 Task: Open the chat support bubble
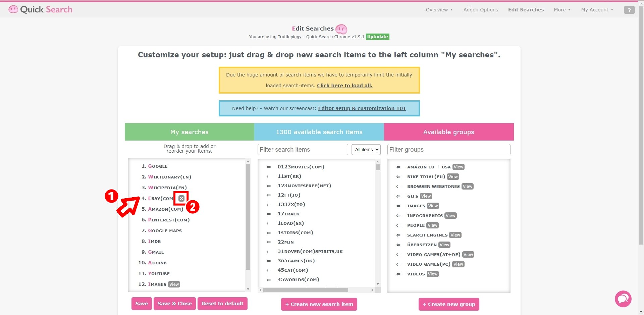point(623,299)
